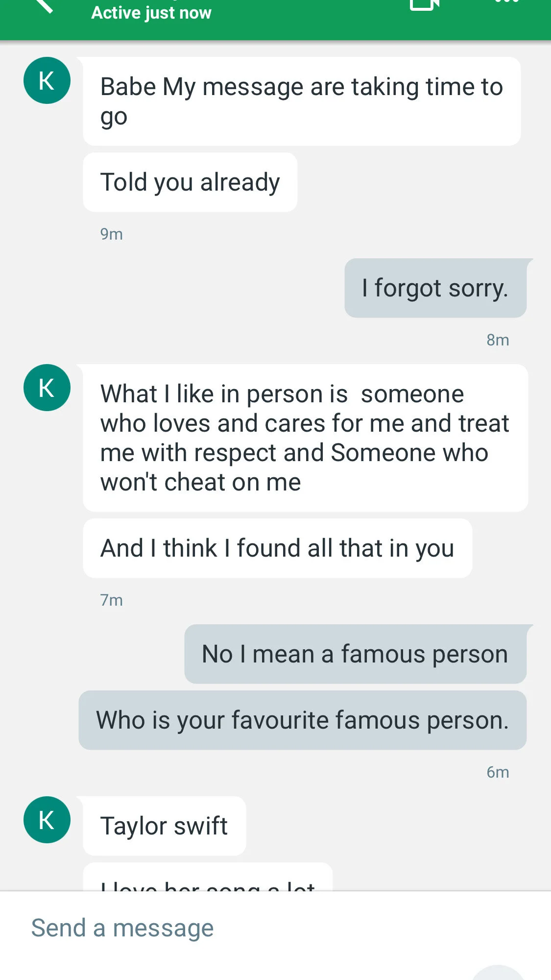Tap the 'No I mean a famous person' bubble
551x980 pixels.
[x=356, y=654]
